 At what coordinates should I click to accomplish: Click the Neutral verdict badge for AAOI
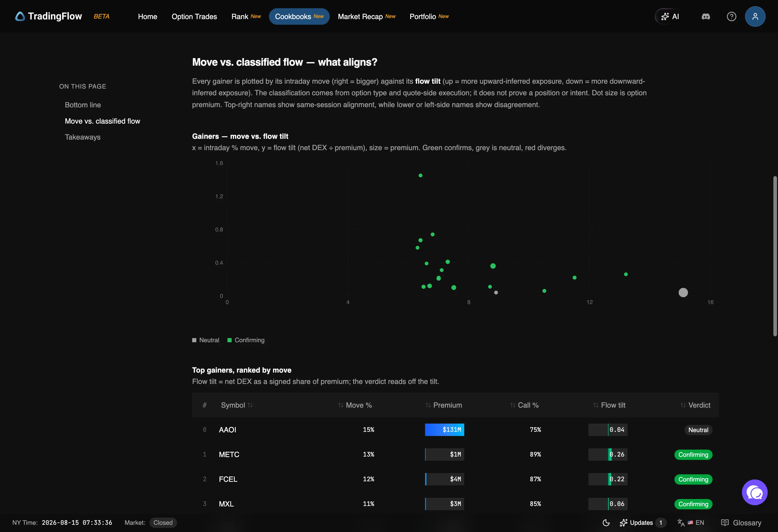(698, 430)
